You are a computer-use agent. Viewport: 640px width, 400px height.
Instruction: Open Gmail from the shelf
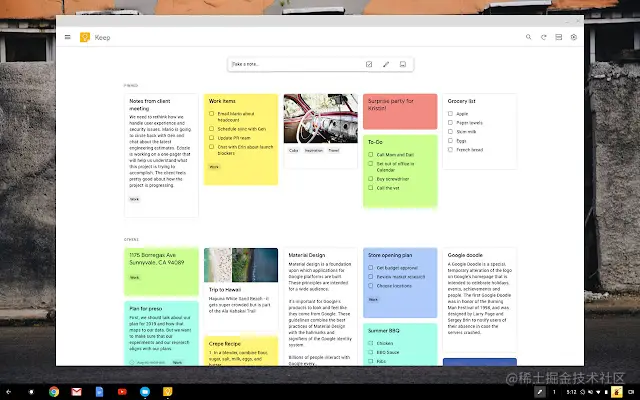[x=76, y=392]
